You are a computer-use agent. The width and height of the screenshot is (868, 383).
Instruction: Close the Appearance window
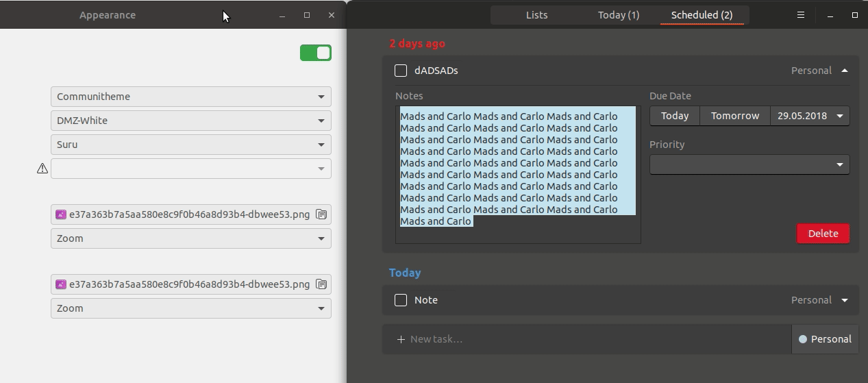pyautogui.click(x=332, y=15)
